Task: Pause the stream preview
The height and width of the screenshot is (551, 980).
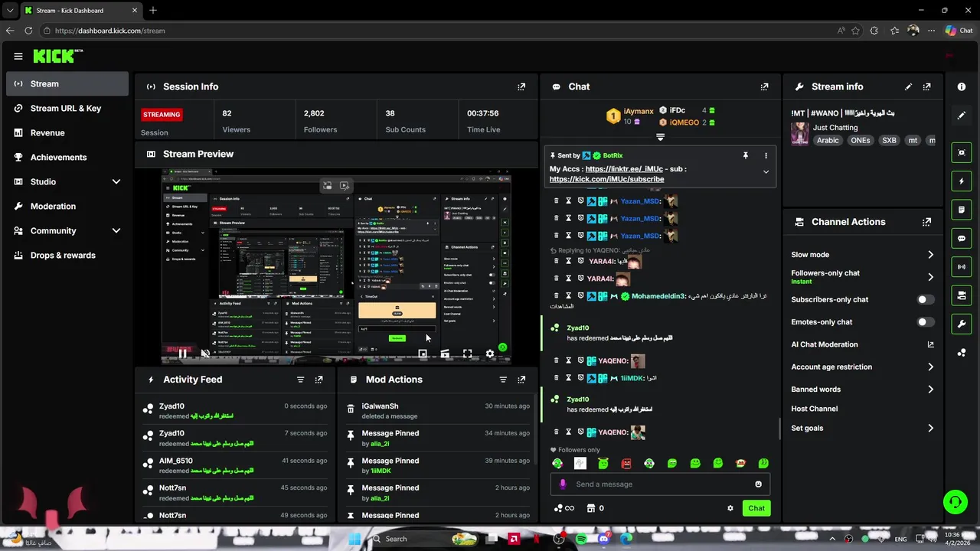Action: (182, 354)
